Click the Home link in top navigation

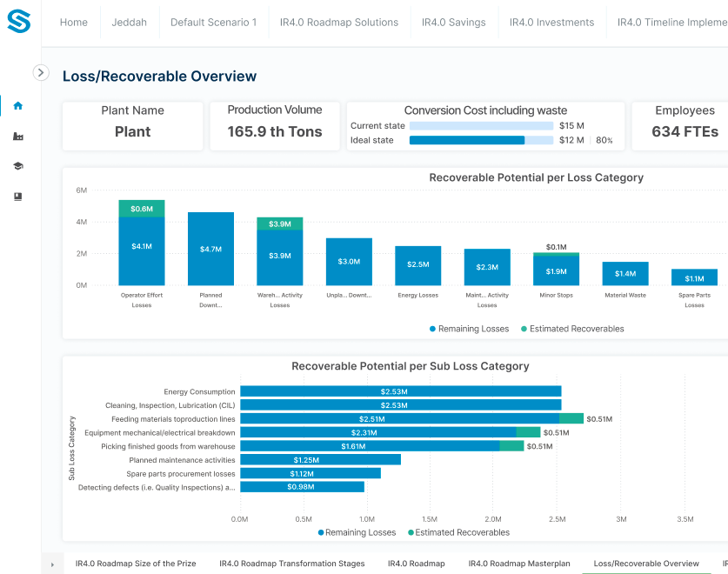tap(73, 23)
